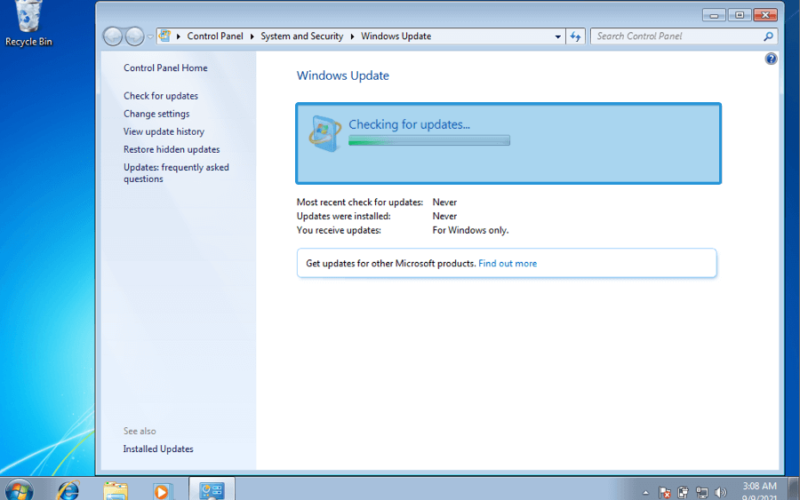Open the Windows Start button
Screen dimensions: 800x500
pos(19,490)
